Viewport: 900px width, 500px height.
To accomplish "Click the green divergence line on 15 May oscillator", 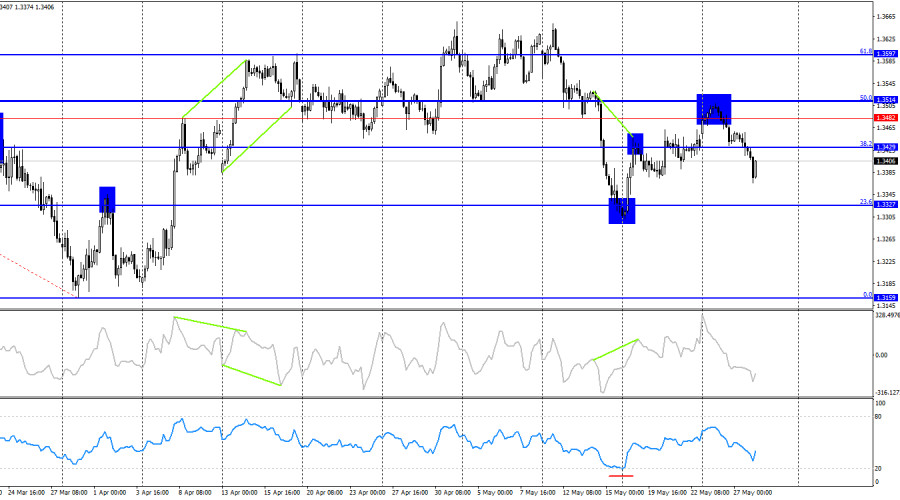I will pyautogui.click(x=615, y=350).
